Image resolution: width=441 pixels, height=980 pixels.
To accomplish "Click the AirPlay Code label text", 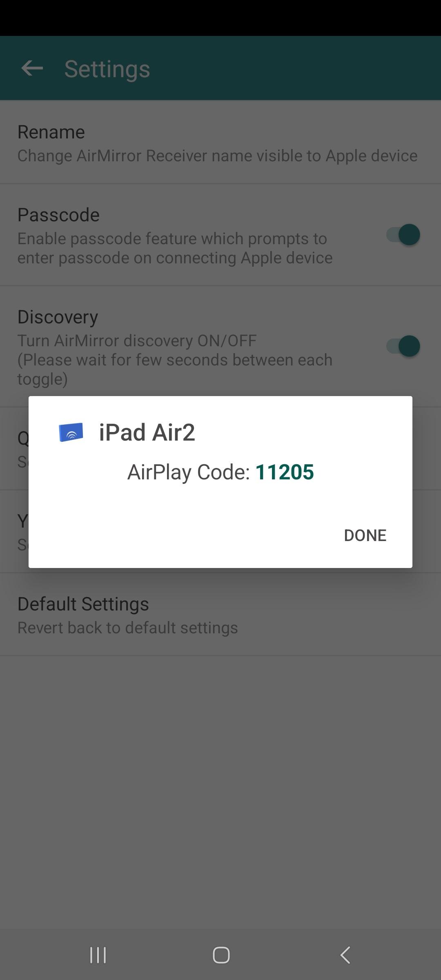I will click(189, 472).
